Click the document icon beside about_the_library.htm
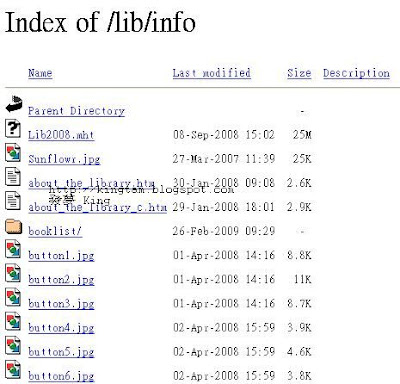Viewport: 400px width, 384px height. [13, 177]
